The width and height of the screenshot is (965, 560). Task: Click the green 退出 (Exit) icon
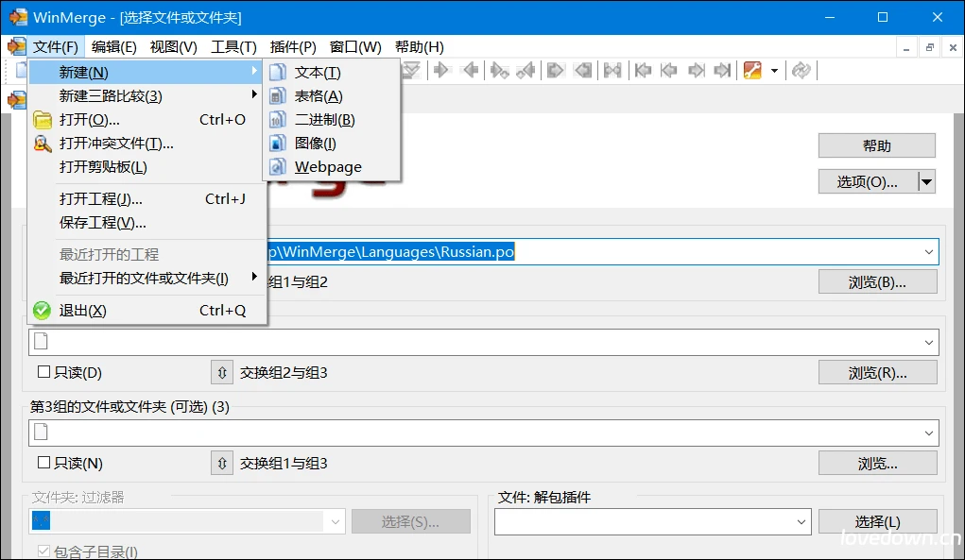[42, 310]
